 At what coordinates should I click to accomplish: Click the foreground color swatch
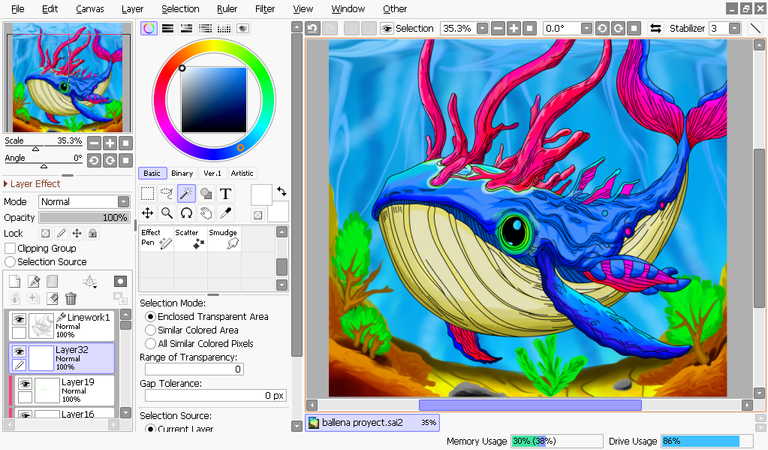coord(261,195)
